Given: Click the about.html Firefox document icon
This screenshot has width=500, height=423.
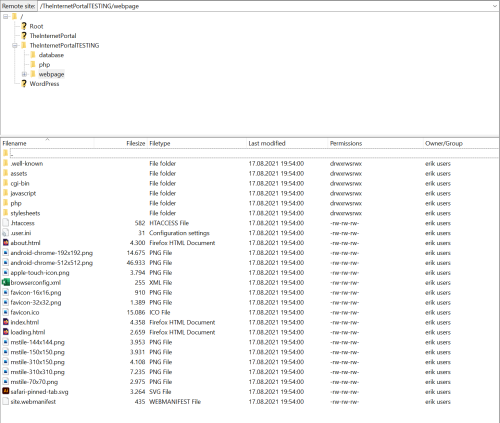Looking at the screenshot, I should (x=6, y=243).
